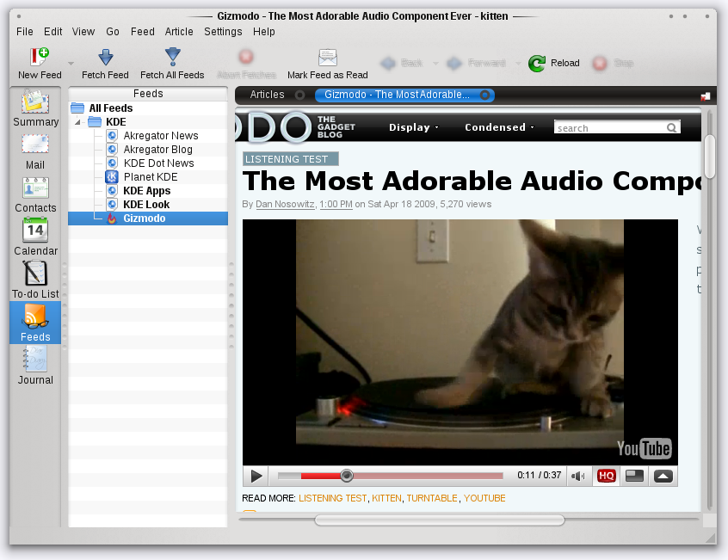Select Akregator News feed
Viewport: 728px width, 560px height.
tap(161, 135)
